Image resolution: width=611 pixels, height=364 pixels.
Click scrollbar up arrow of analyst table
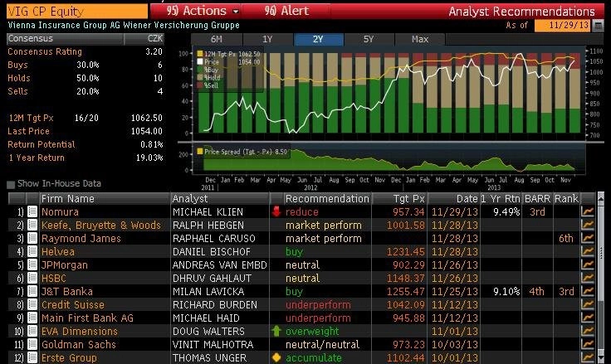coord(600,198)
